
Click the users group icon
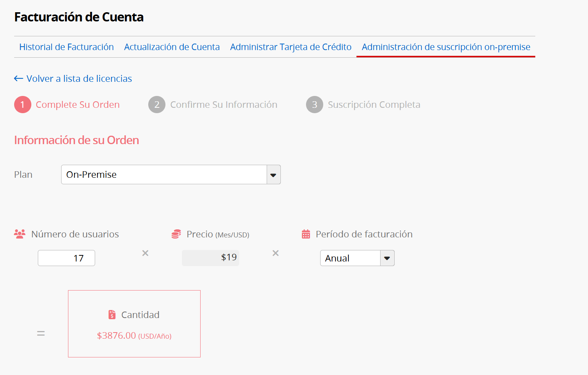(x=19, y=234)
